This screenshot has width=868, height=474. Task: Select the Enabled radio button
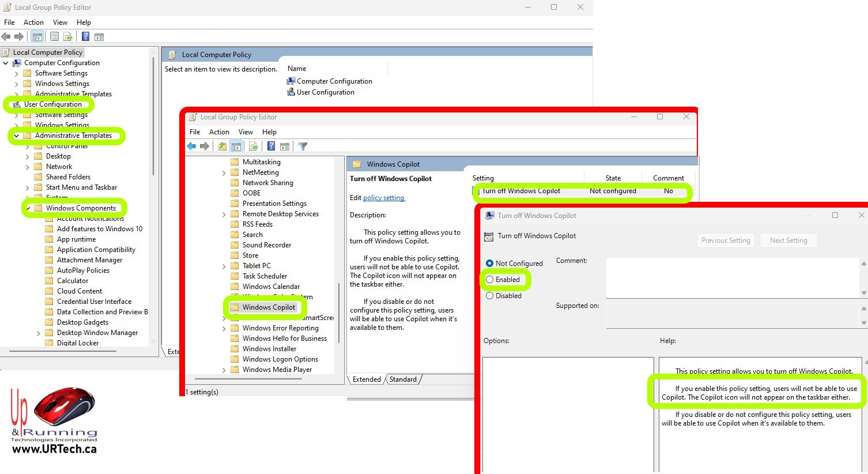490,280
